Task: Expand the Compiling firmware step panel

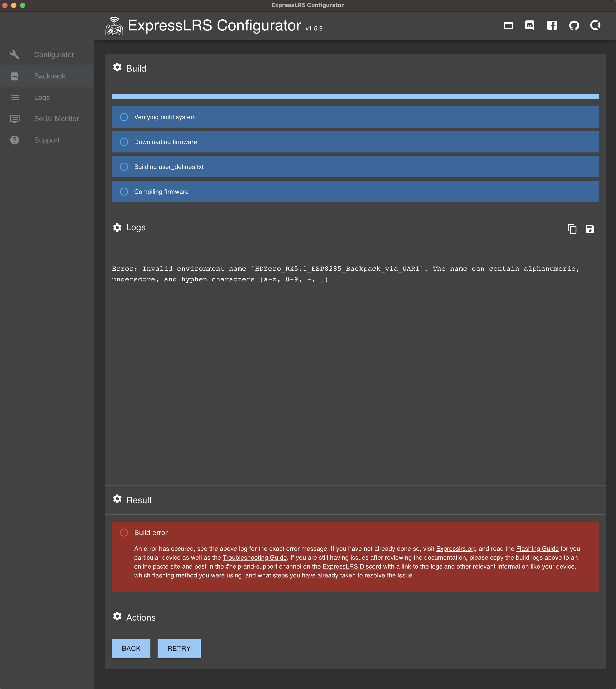Action: (x=355, y=191)
